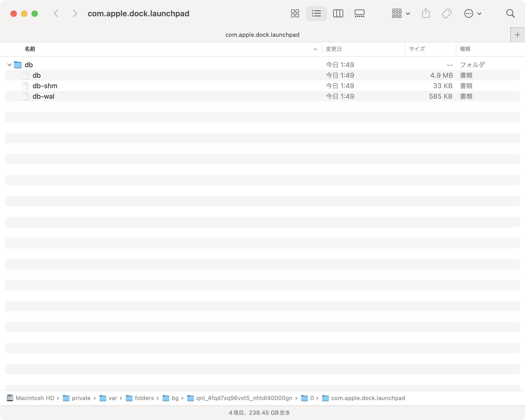Sort by 種類 column header

[465, 49]
